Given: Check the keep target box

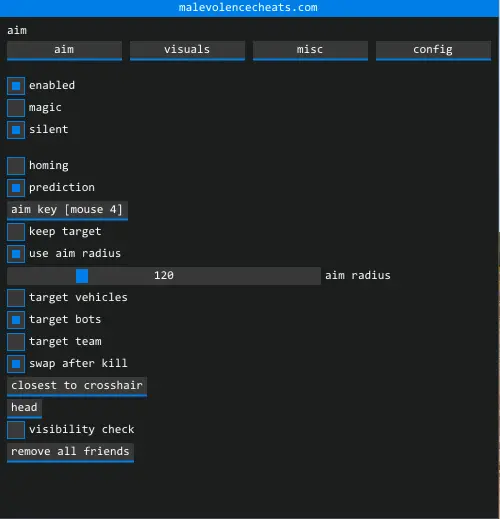Looking at the screenshot, I should tap(16, 232).
